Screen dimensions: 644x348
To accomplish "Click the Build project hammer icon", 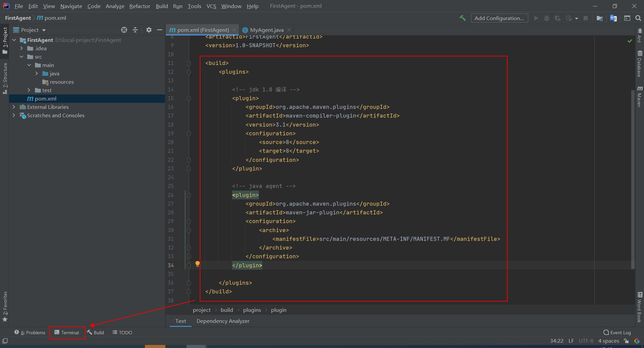I will click(463, 18).
